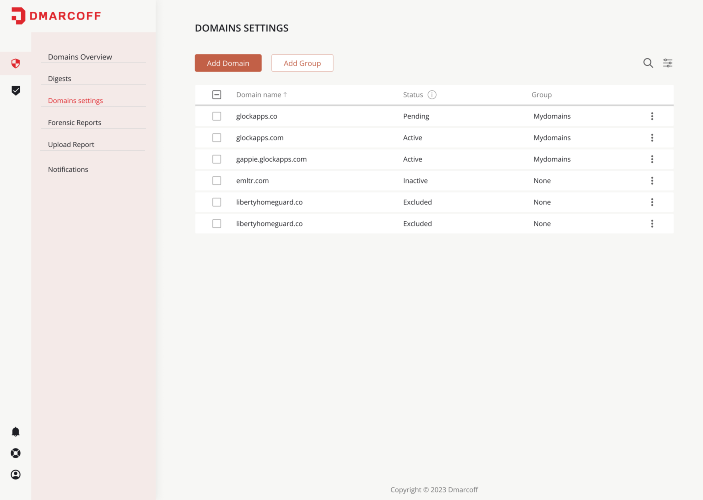Toggle the select-all header checkbox
Image resolution: width=703 pixels, height=500 pixels.
point(217,95)
